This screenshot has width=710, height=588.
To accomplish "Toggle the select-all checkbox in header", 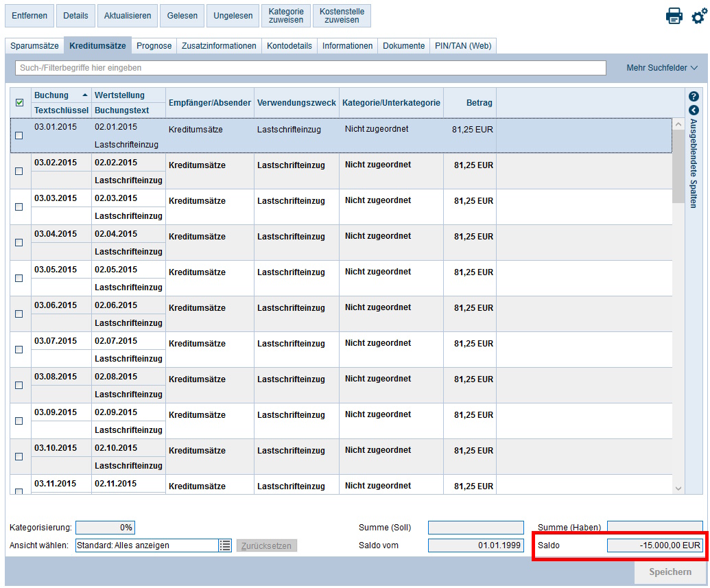I will pyautogui.click(x=19, y=103).
